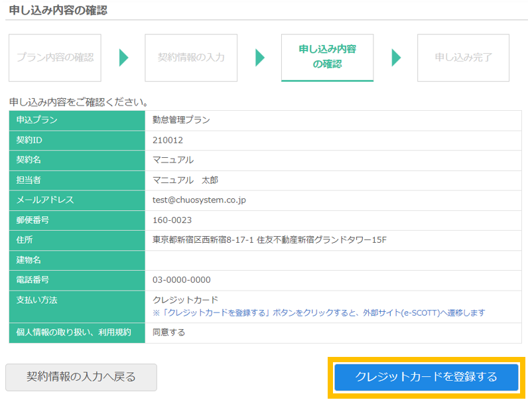The height and width of the screenshot is (406, 532).
Task: Click the active 申し込み内容の確認 step
Action: tap(327, 58)
